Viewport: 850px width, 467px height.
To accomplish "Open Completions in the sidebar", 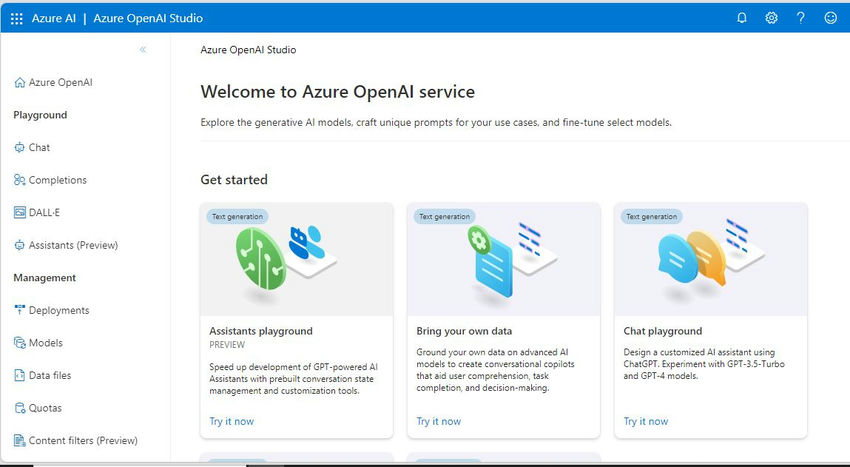I will pos(50,180).
